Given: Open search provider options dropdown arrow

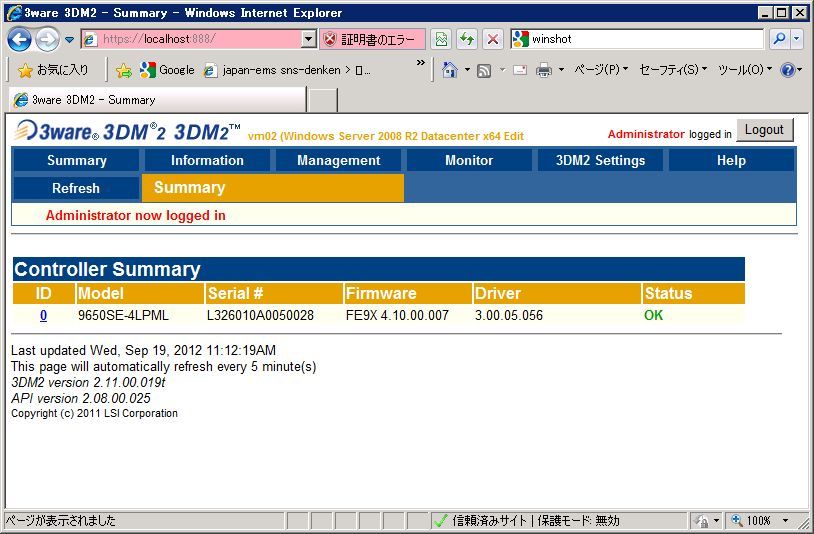Looking at the screenshot, I should coord(797,39).
